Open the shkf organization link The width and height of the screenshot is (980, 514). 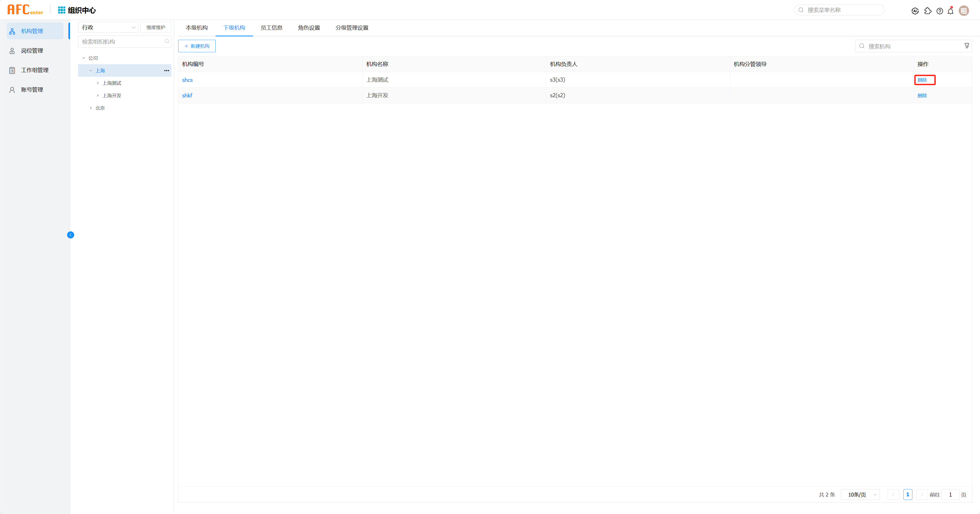coord(187,95)
